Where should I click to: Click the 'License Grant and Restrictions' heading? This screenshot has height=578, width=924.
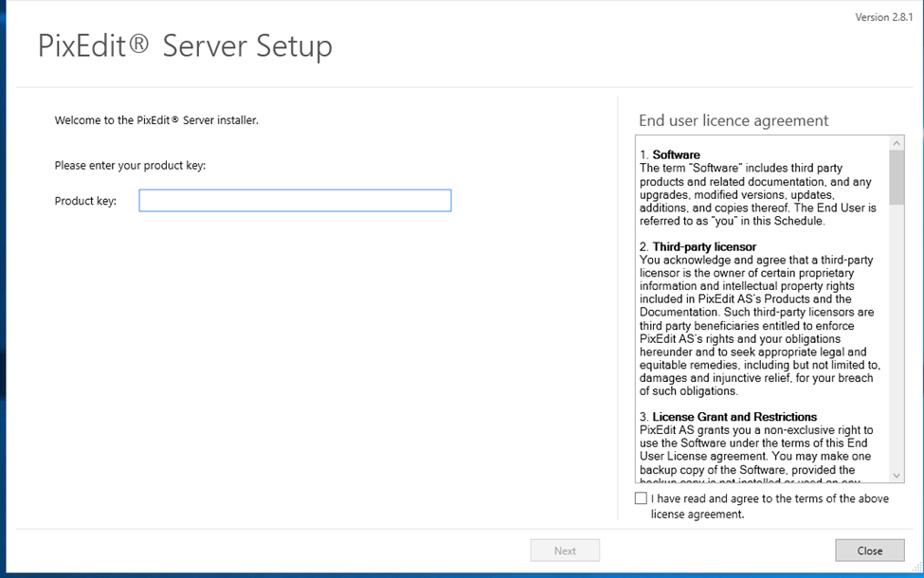coord(734,417)
